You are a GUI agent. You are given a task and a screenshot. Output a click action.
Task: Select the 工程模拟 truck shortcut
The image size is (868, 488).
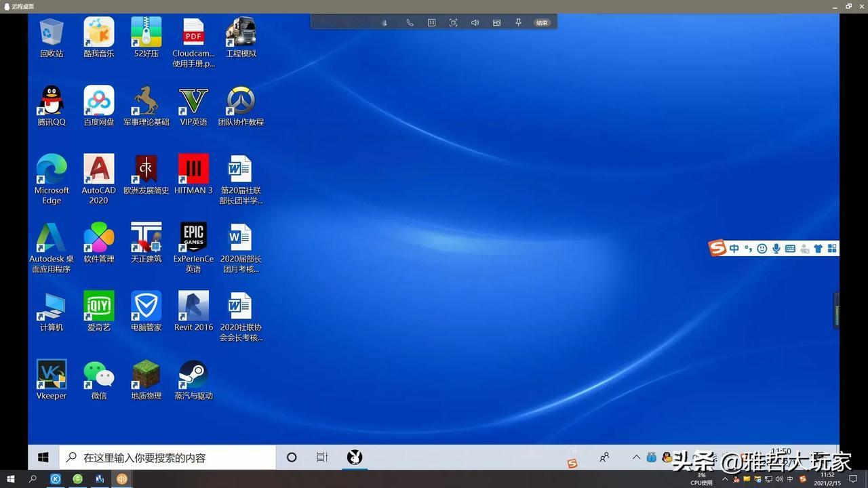click(241, 38)
